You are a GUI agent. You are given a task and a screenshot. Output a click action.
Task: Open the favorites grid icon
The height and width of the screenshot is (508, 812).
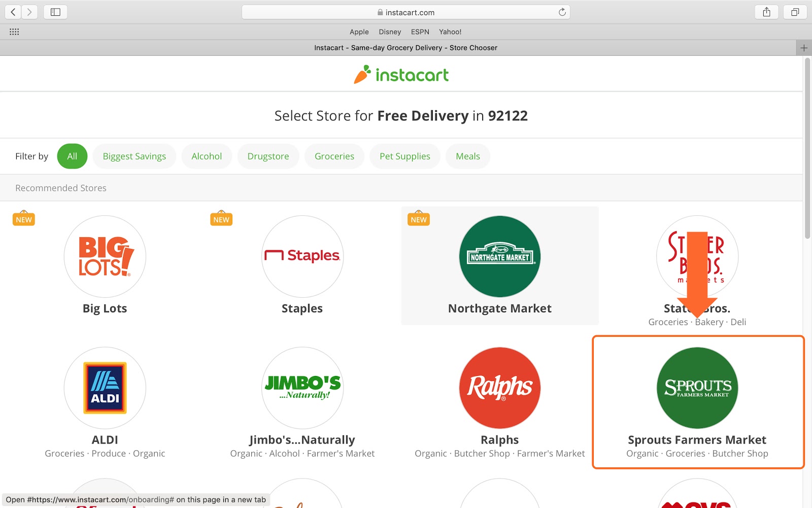(14, 31)
